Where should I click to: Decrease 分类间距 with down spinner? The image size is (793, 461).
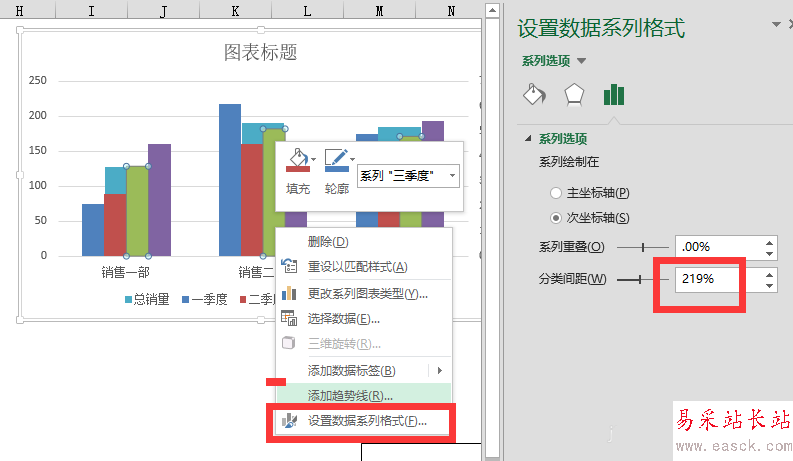[769, 285]
